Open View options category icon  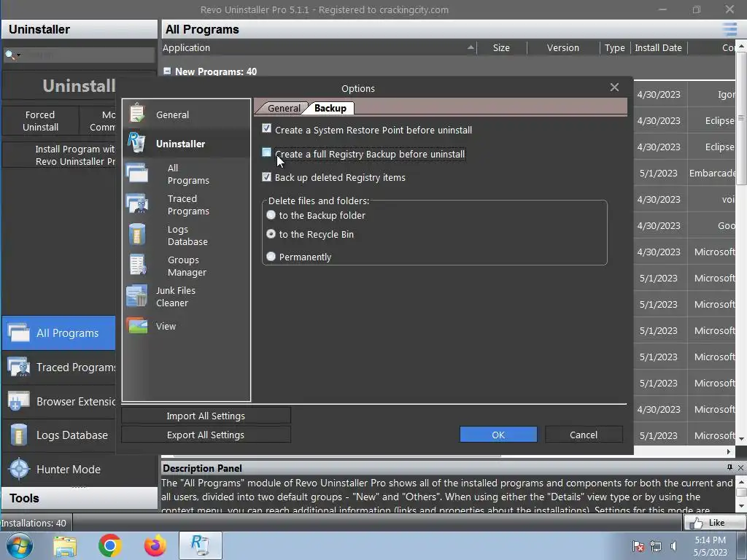click(137, 326)
